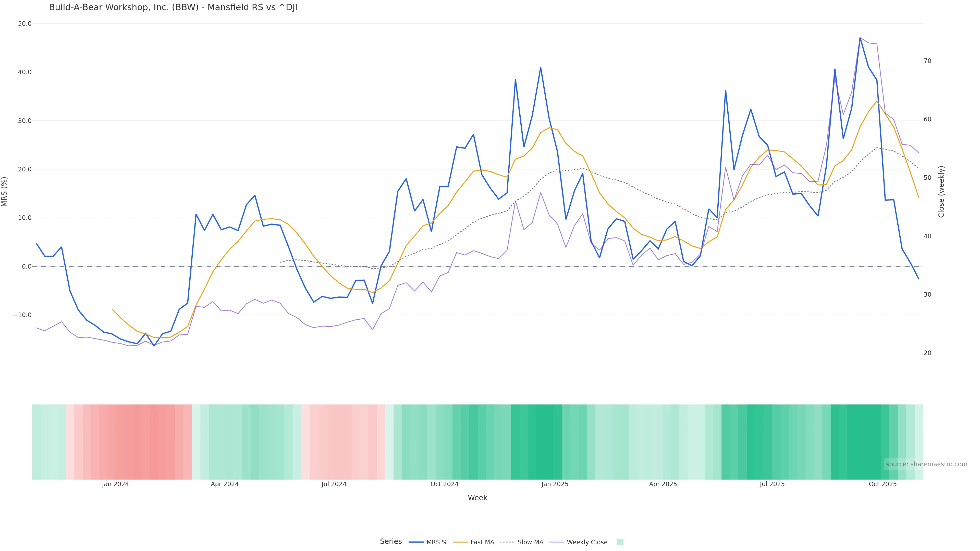
Task: Click the MRS (%) y-axis title
Action: click(5, 192)
